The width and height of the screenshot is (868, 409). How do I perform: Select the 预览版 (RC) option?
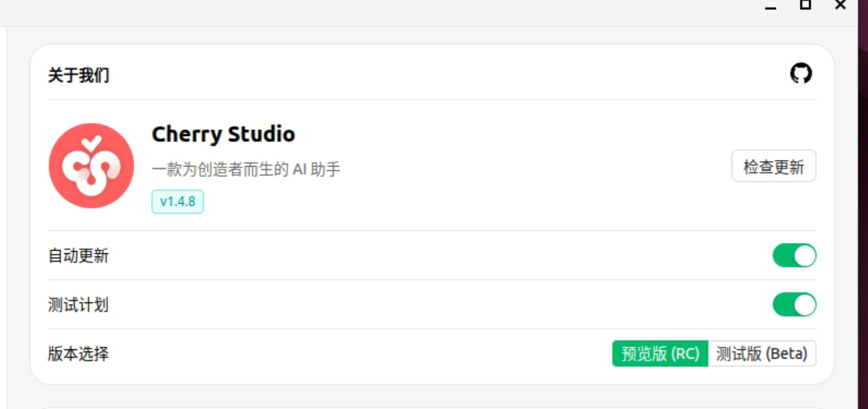click(660, 353)
